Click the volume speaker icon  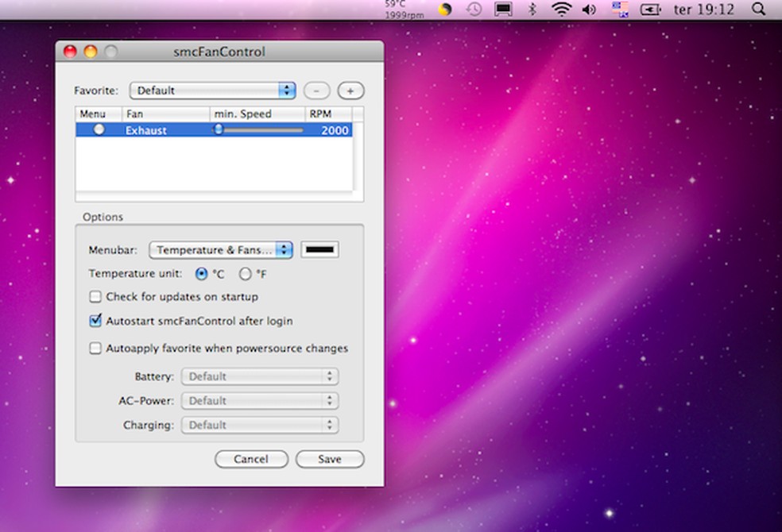(x=589, y=10)
